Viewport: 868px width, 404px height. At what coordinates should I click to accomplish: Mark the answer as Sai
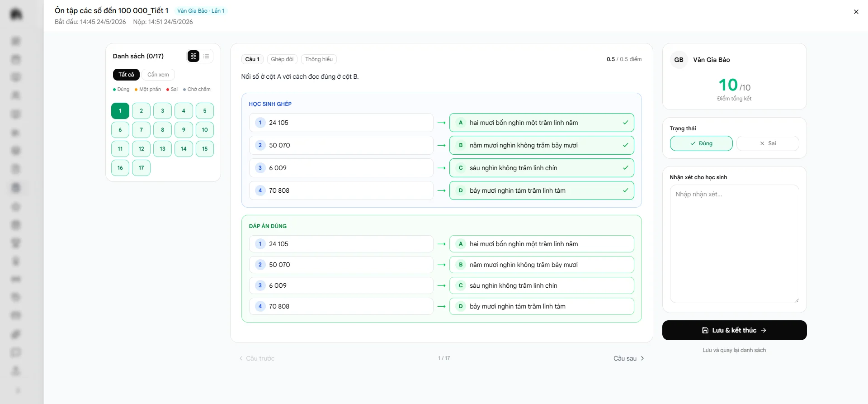(768, 143)
